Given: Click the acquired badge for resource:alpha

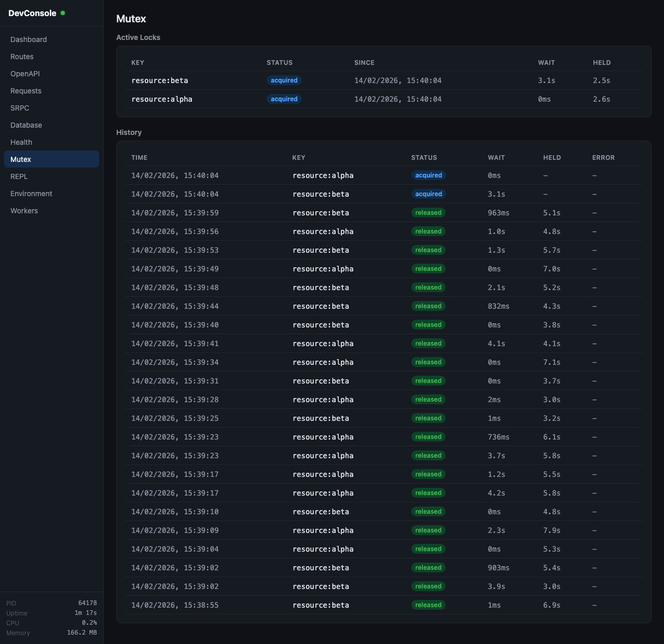Looking at the screenshot, I should tap(284, 99).
